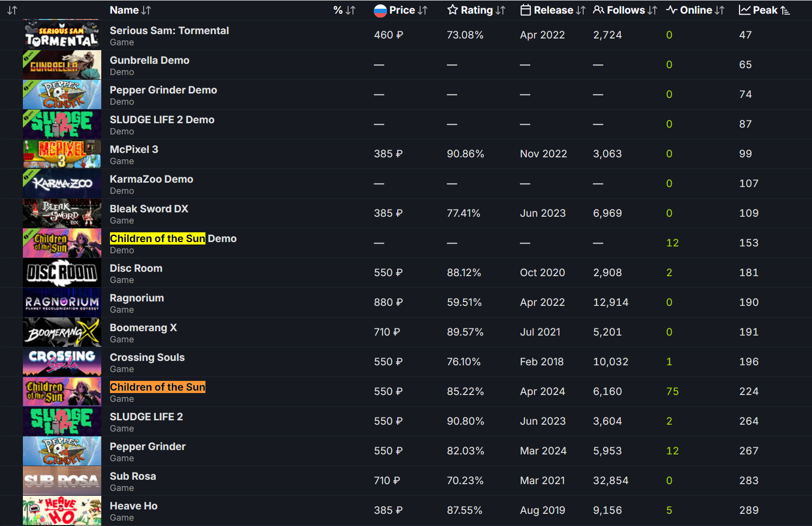812x526 pixels.
Task: Toggle sort arrows next to Price
Action: click(x=423, y=10)
